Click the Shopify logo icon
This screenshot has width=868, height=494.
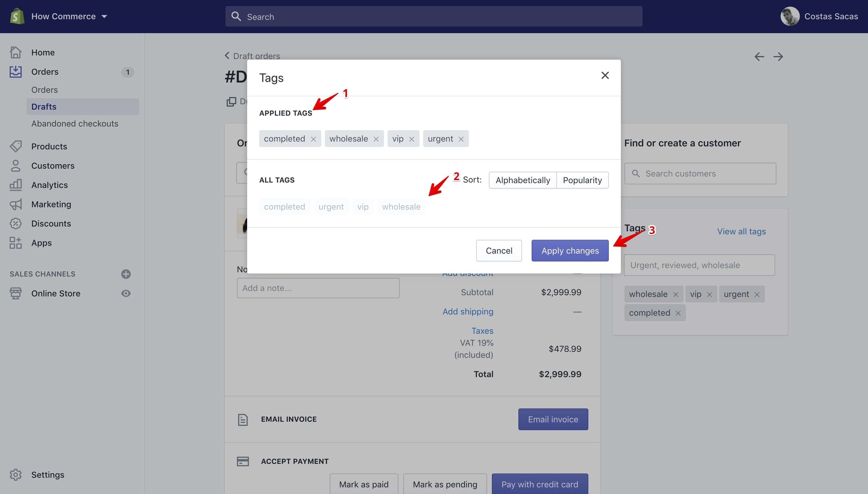(17, 16)
